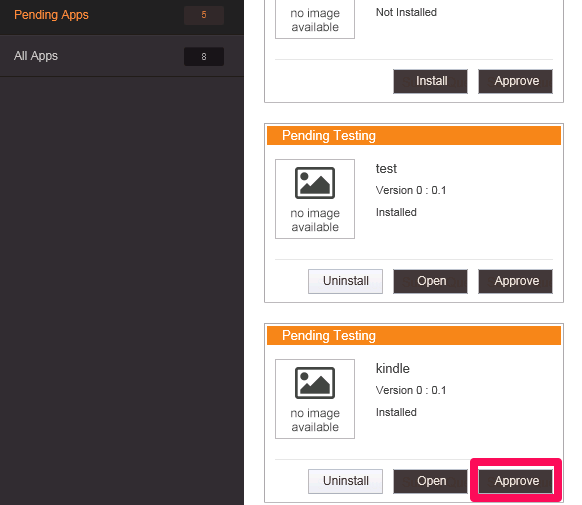Select All Apps in the sidebar
The image size is (582, 505).
click(x=122, y=56)
